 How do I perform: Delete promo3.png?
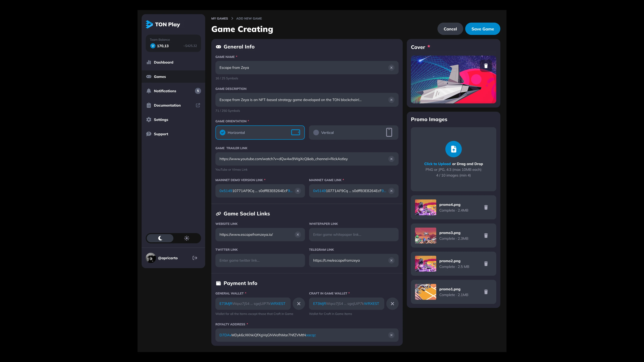tap(486, 236)
